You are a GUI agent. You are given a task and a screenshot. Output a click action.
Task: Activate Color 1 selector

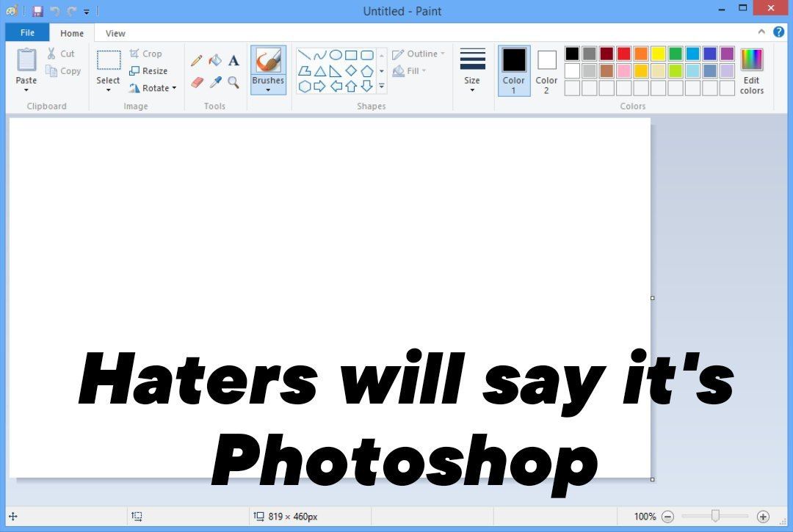click(514, 71)
